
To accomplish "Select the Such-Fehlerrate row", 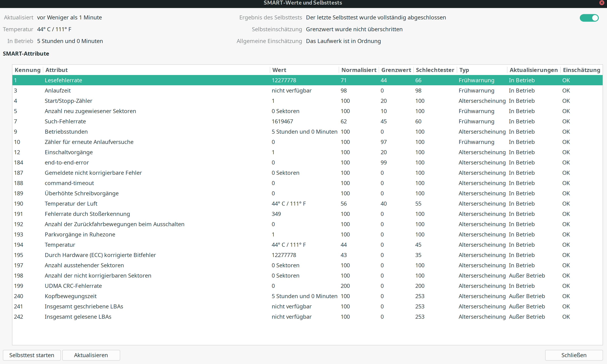I will pyautogui.click(x=65, y=121).
